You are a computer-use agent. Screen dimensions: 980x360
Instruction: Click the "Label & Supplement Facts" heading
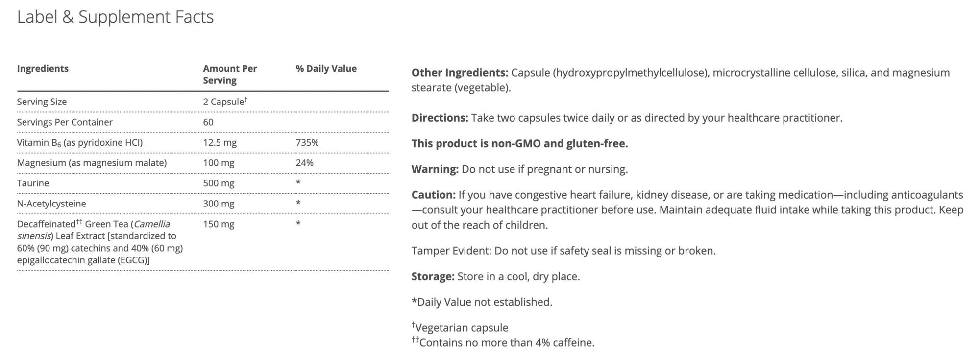[115, 17]
